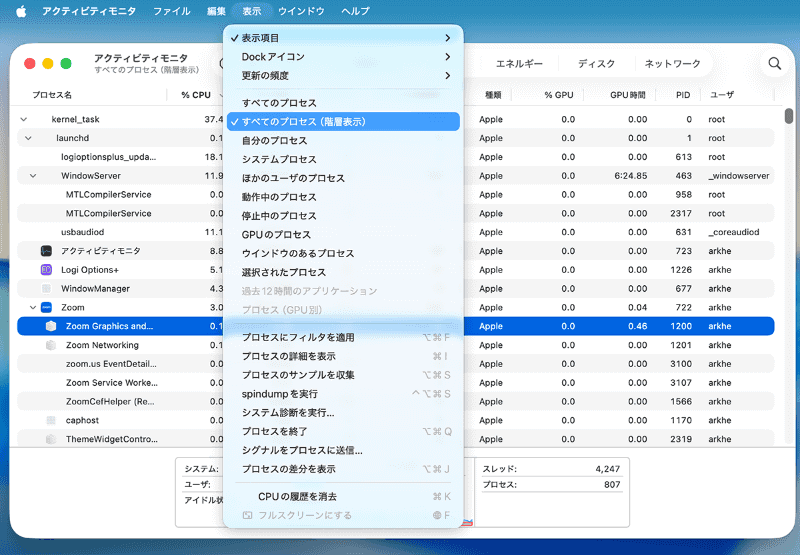Open the ファイル menu

point(172,11)
